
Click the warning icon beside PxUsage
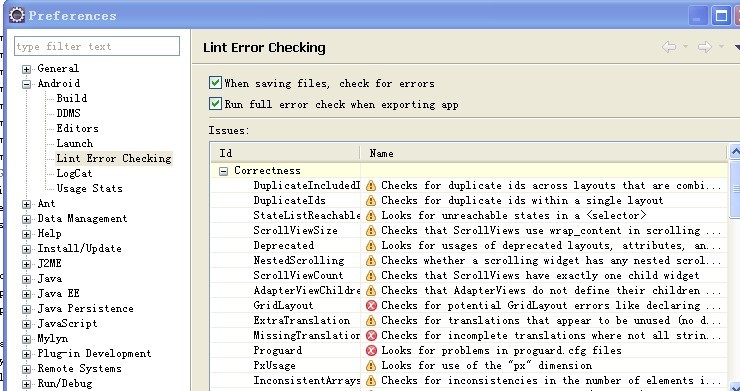click(x=371, y=366)
